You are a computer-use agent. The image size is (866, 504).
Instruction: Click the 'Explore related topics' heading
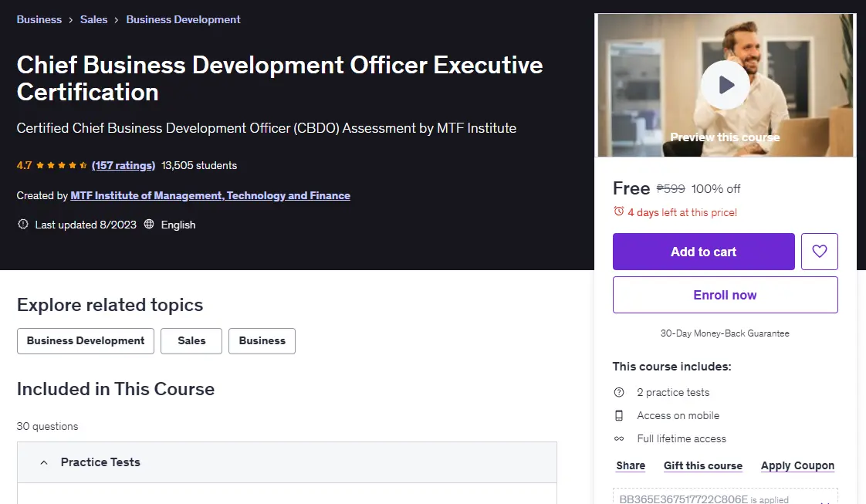[110, 305]
